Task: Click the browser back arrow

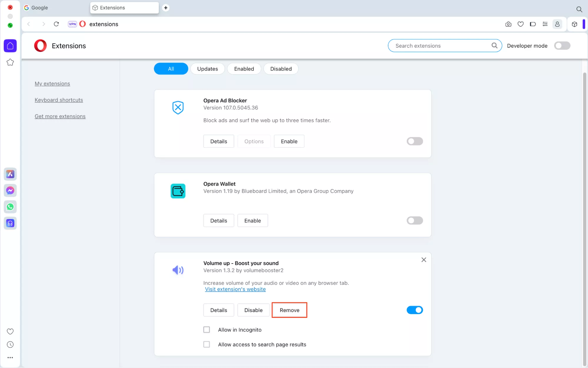Action: click(x=29, y=24)
